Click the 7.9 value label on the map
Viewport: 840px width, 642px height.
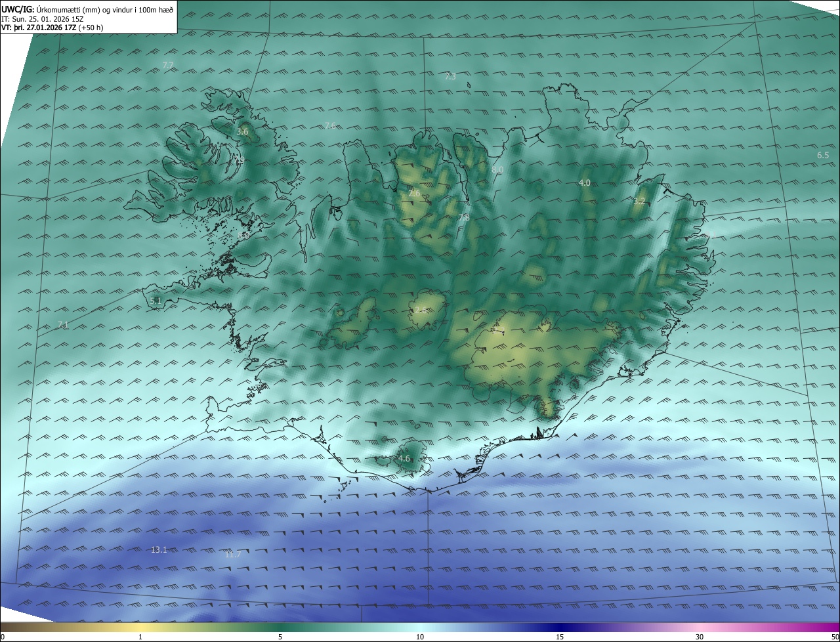pyautogui.click(x=239, y=160)
